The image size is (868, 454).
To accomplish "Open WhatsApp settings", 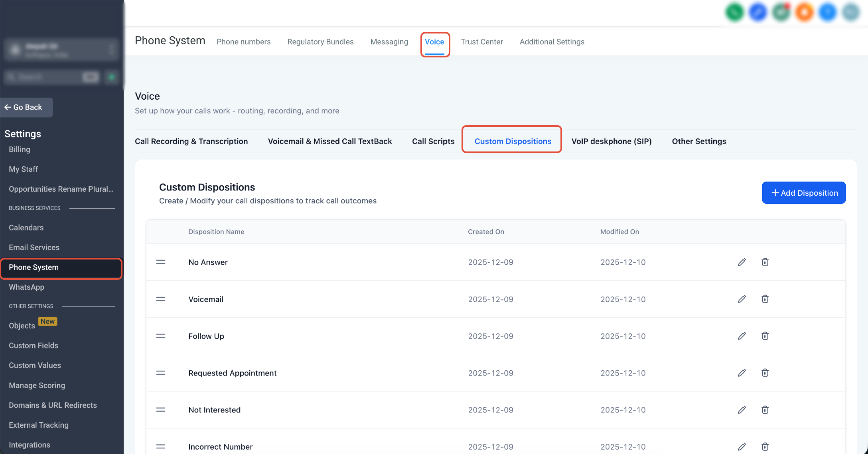I will [26, 287].
